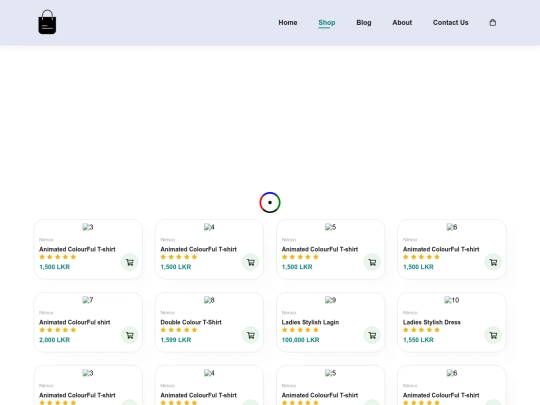Open top-row product image 3 priced 1,500 LKR

[x=88, y=227]
